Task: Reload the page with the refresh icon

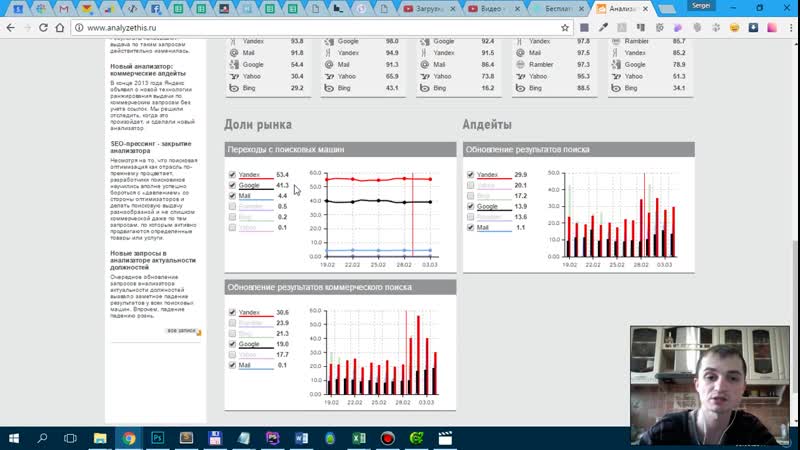Action: [43, 28]
